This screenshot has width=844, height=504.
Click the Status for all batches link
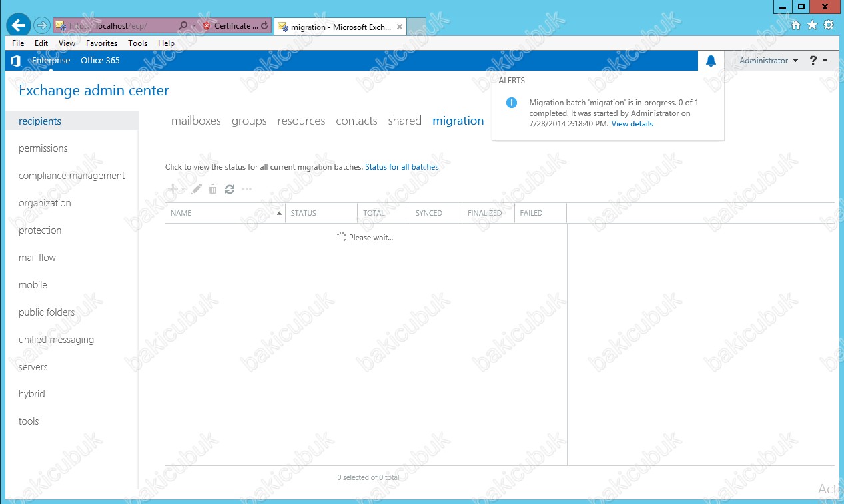tap(402, 167)
